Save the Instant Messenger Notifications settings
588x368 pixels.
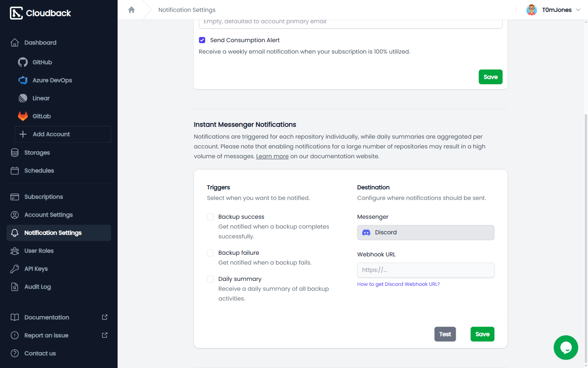click(x=482, y=334)
